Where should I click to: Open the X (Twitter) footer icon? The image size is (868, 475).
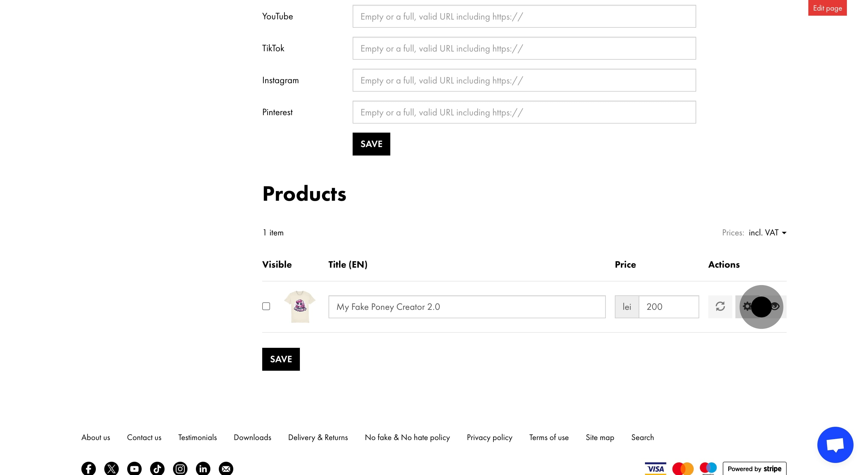click(x=111, y=468)
